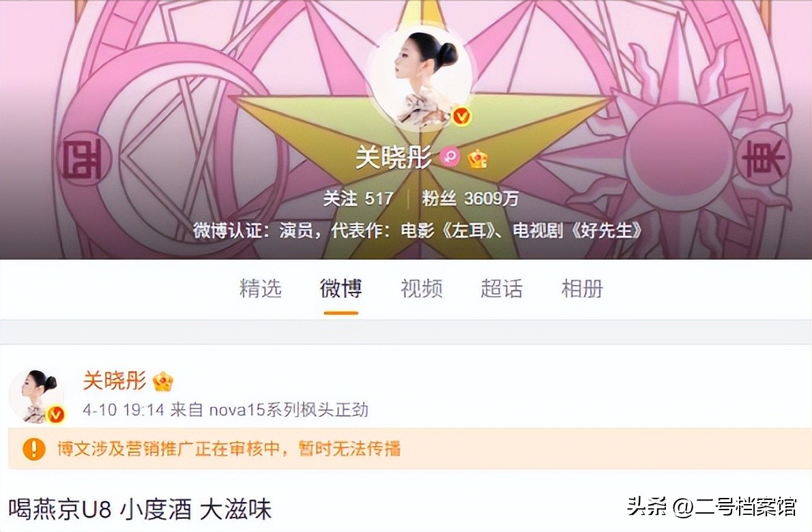Screen dimensions: 812x532
Task: Click the orange verified badge on profile avatar
Action: coord(461,117)
